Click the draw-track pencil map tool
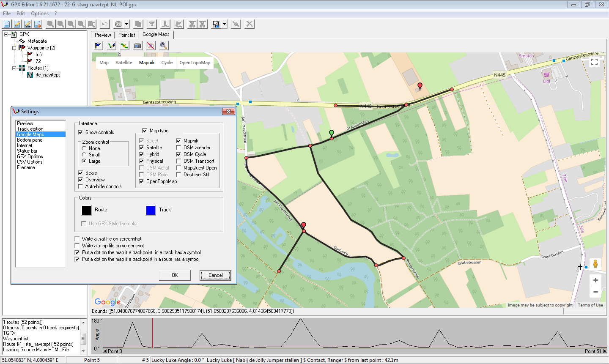The width and height of the screenshot is (609, 364). coord(111,45)
